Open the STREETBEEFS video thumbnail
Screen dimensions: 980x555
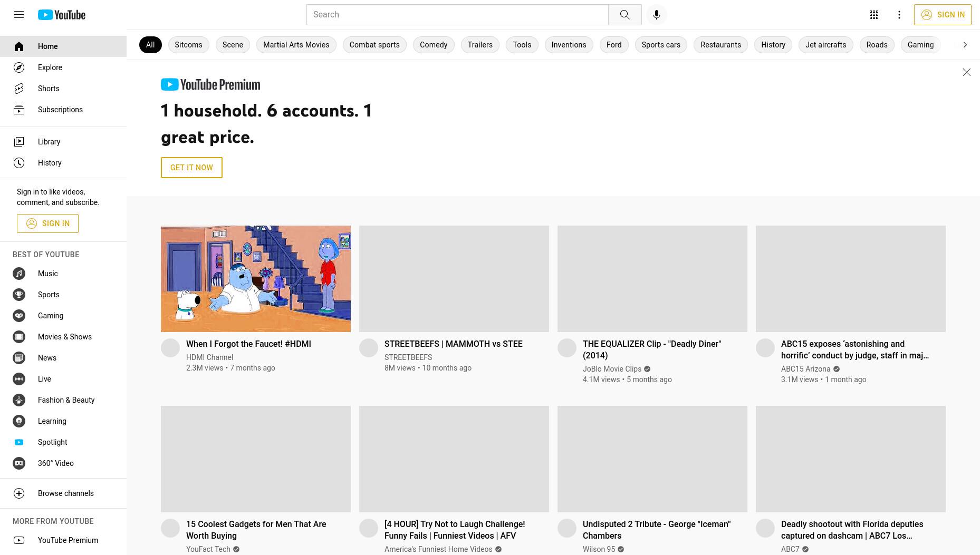click(454, 279)
